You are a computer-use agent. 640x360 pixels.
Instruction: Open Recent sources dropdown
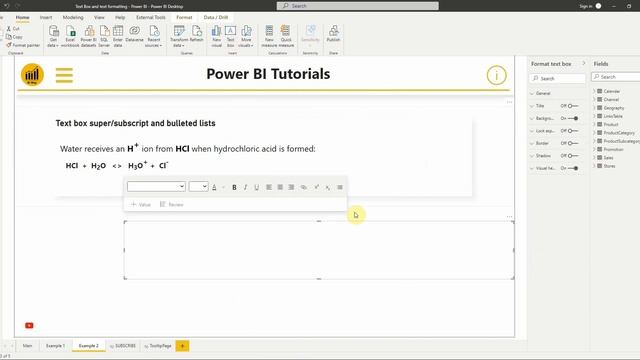154,36
